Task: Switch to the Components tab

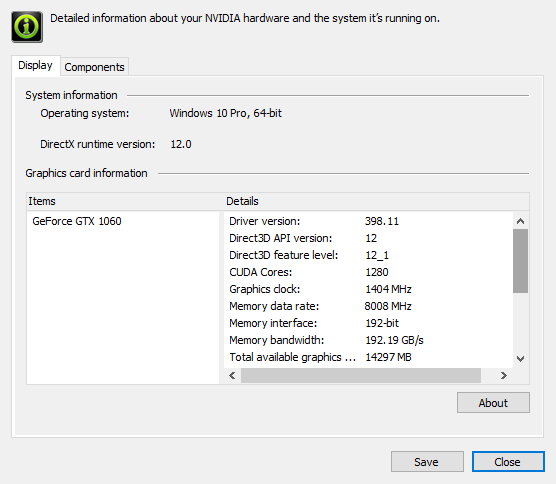Action: click(x=94, y=67)
